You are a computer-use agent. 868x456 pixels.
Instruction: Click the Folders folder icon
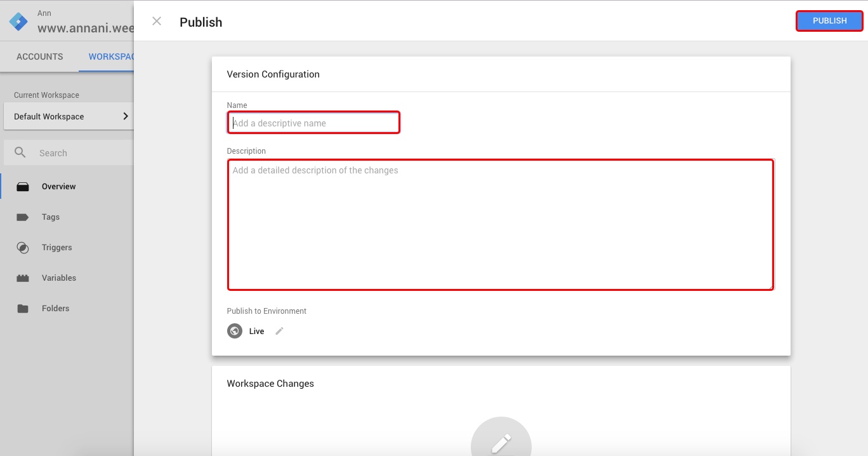23,309
